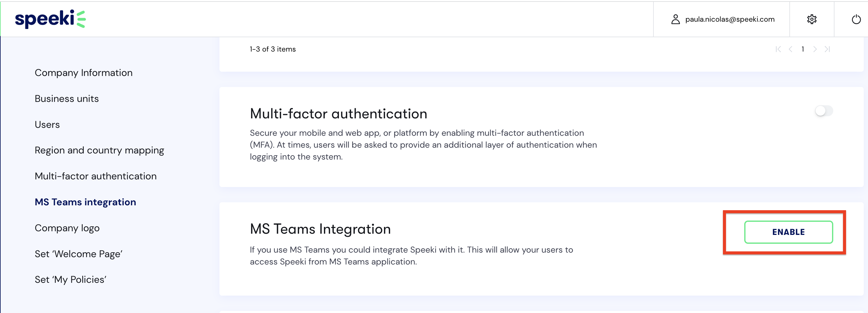This screenshot has width=868, height=313.
Task: Click paula.nicolas@speeki.com account email
Action: point(730,19)
